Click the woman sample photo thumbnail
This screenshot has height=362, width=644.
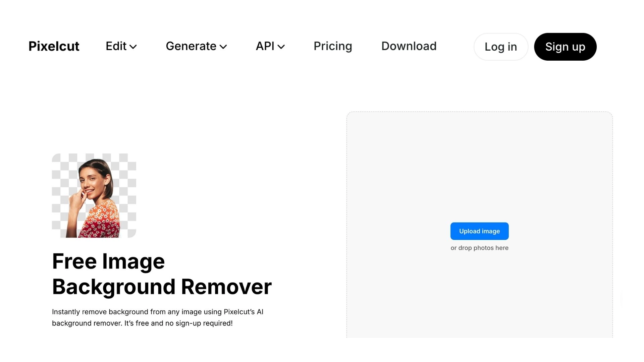coord(94,195)
